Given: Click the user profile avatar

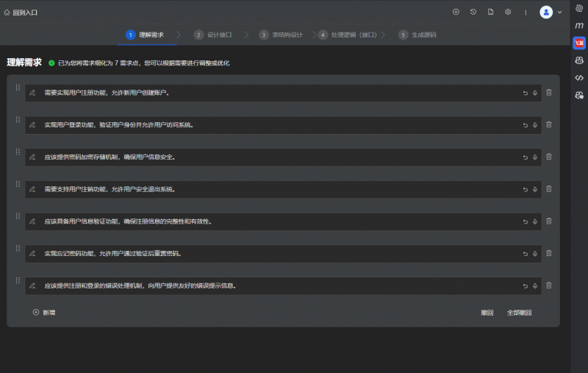Looking at the screenshot, I should tap(546, 12).
